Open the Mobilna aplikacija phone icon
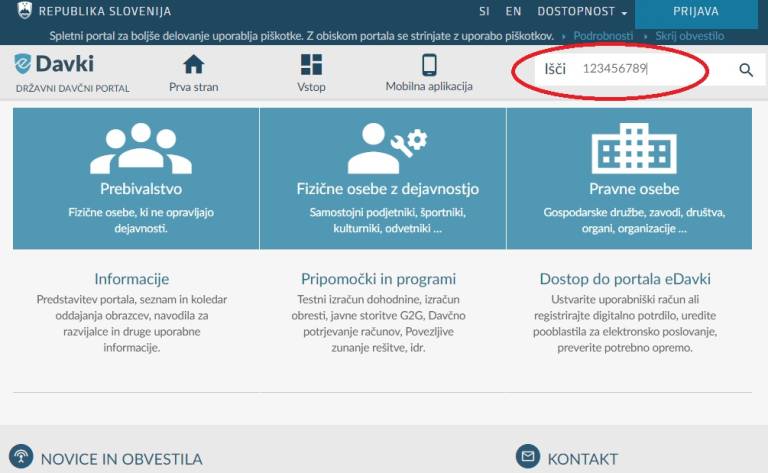 pos(429,65)
